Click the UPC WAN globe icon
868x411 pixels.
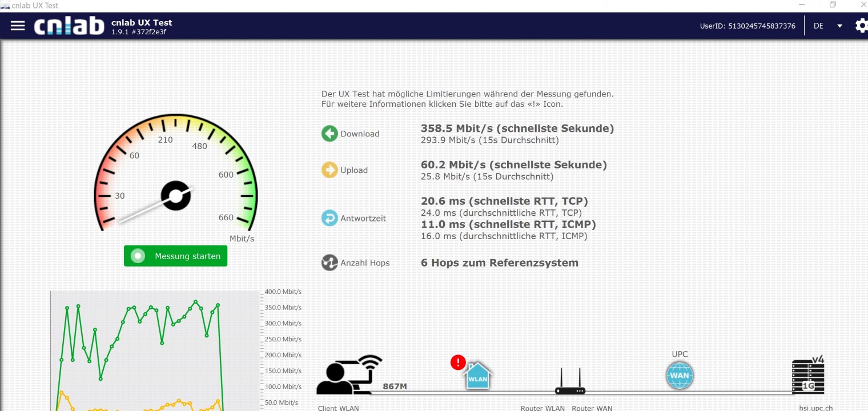(680, 376)
